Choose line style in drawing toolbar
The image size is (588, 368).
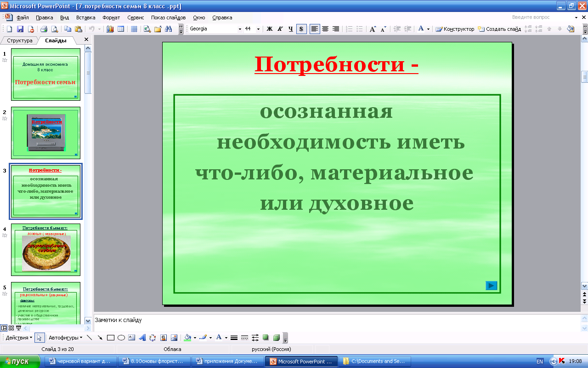click(x=234, y=338)
